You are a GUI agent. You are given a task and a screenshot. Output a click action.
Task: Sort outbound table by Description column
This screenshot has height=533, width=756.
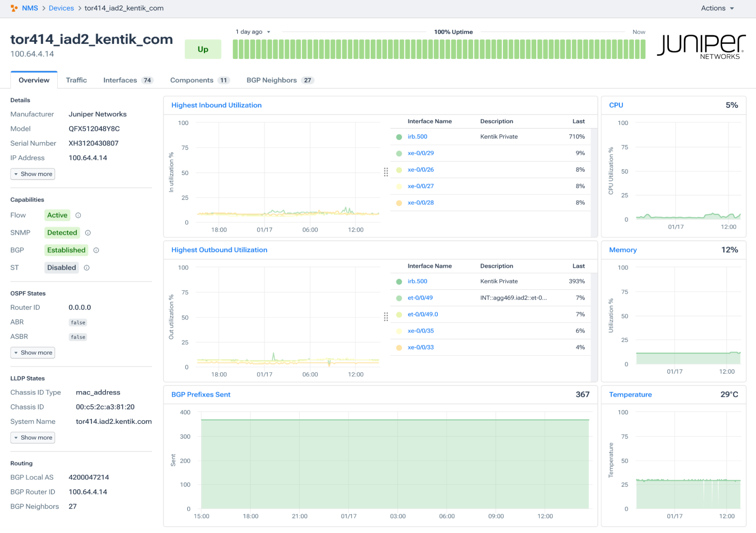pos(496,266)
